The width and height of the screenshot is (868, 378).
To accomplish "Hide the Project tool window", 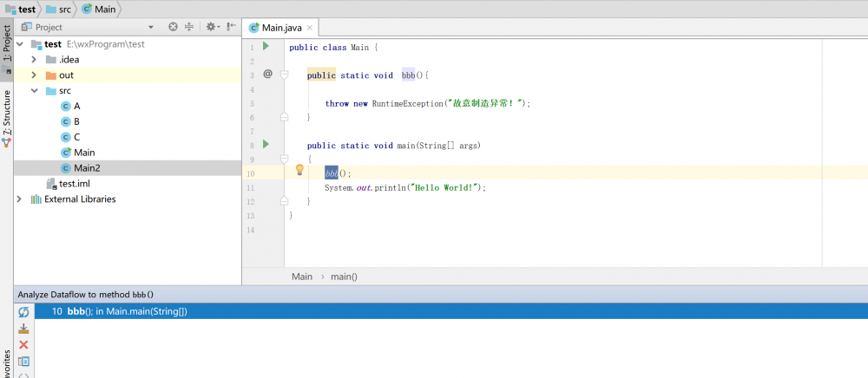I will click(232, 27).
